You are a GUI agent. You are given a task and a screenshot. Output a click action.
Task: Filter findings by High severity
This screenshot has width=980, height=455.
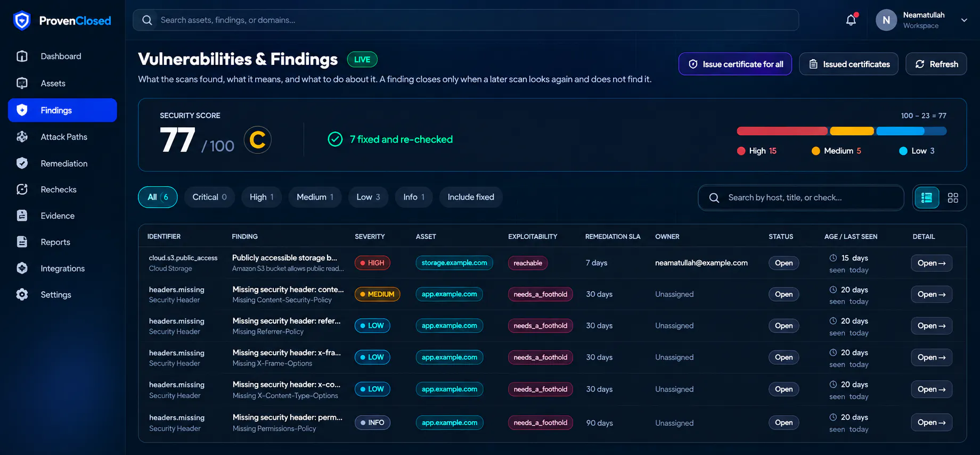pyautogui.click(x=262, y=197)
